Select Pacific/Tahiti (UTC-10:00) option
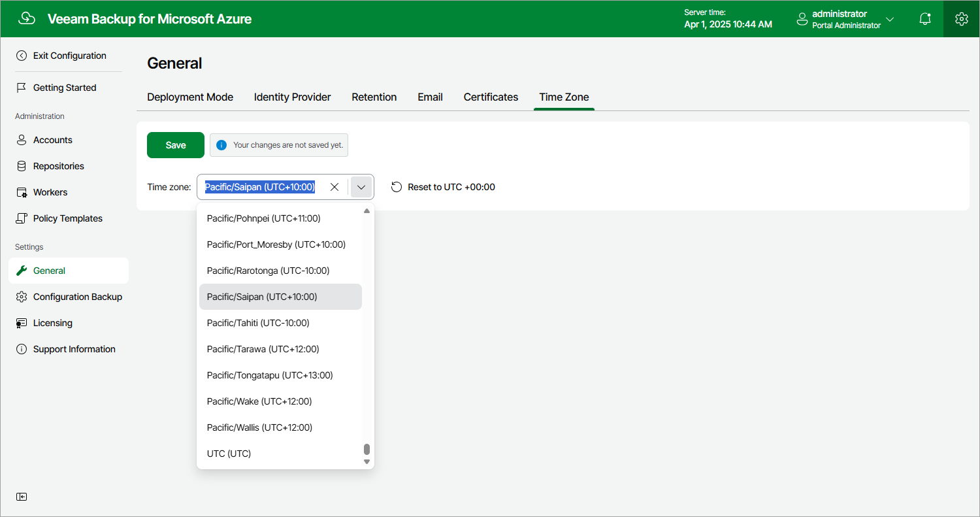Screen dimensions: 980x517 point(280,323)
